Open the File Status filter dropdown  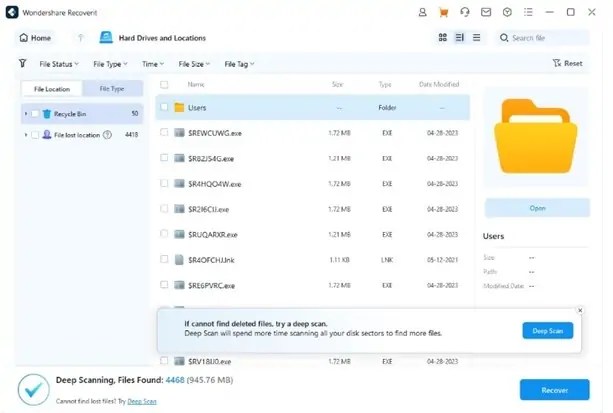(x=59, y=64)
